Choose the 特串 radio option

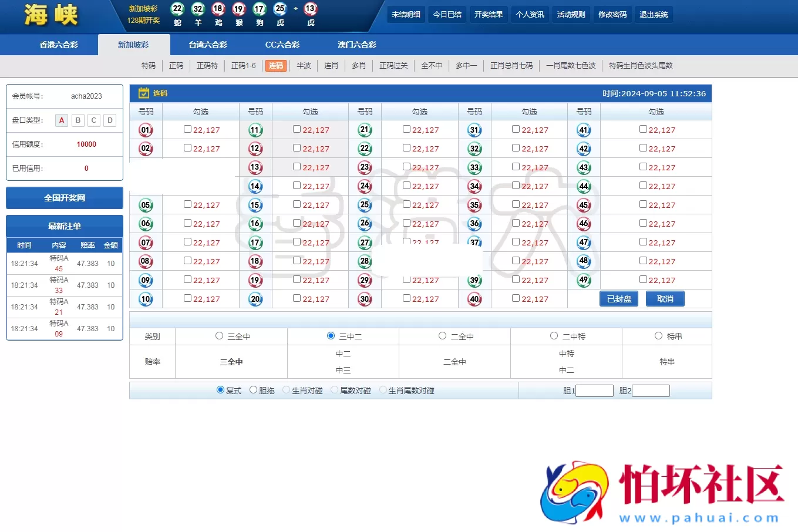click(x=658, y=335)
